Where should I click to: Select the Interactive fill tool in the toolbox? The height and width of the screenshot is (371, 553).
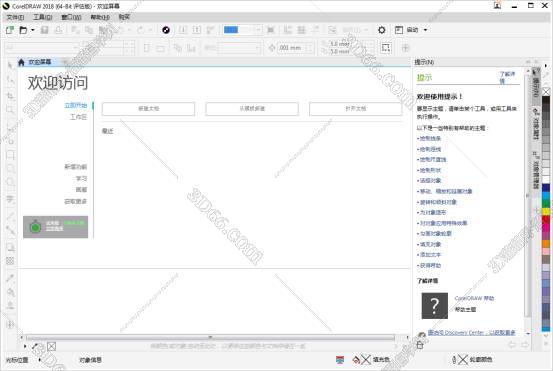point(10,292)
